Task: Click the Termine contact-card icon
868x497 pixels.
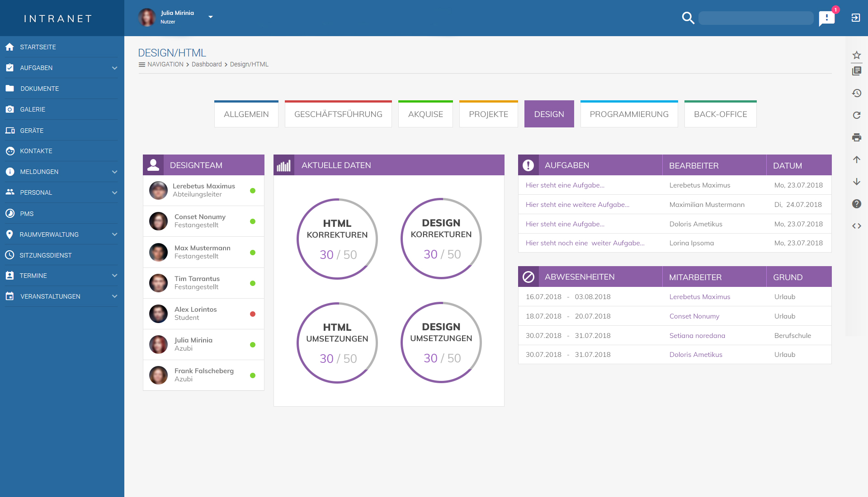Action: (9, 276)
